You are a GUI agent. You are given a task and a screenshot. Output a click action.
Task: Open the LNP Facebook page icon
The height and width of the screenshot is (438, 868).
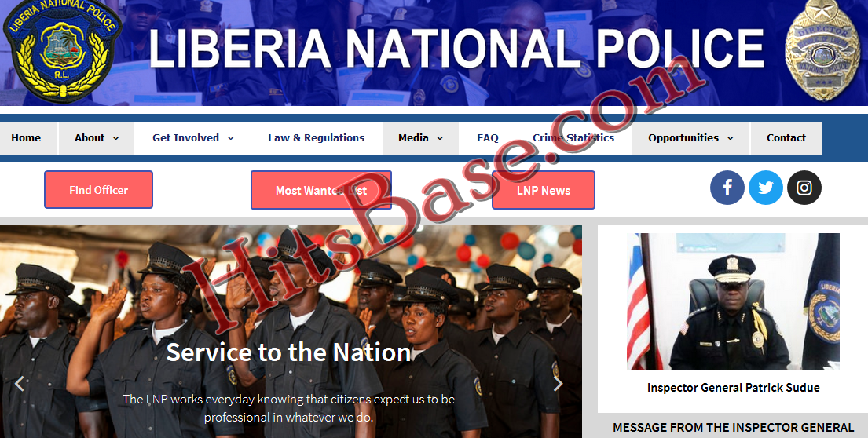[x=727, y=188]
